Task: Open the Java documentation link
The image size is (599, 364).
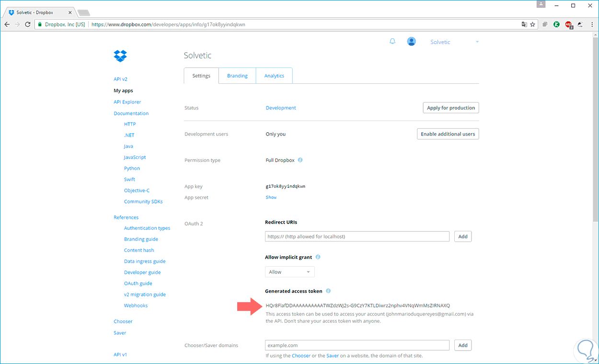Action: coord(128,146)
